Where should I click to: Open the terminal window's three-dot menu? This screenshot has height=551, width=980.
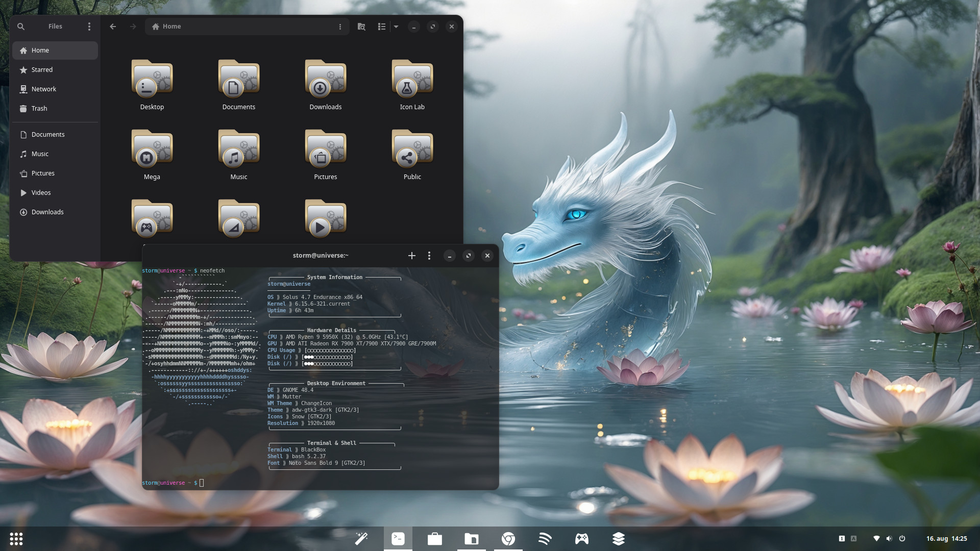429,256
